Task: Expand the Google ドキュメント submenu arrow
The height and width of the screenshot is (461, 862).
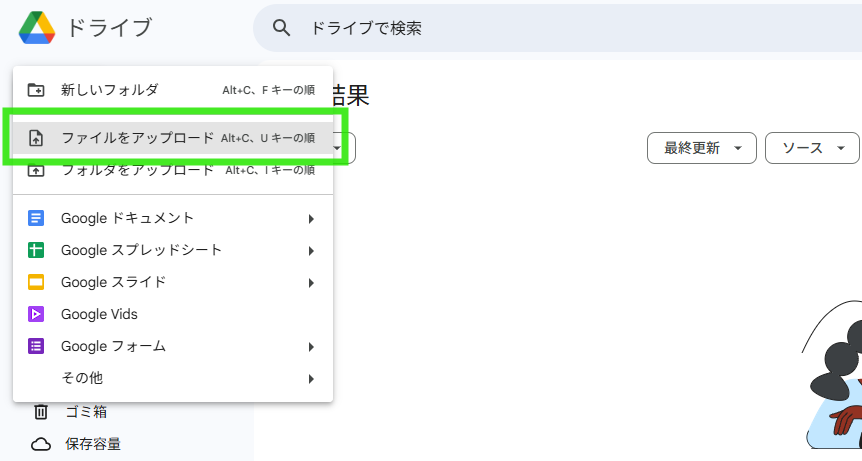Action: pyautogui.click(x=311, y=218)
